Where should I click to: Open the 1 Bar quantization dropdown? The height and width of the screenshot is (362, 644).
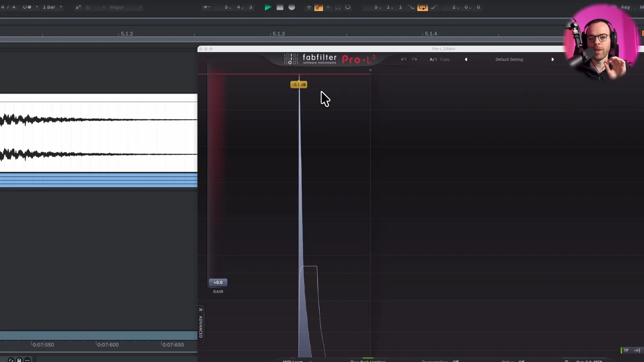pos(53,7)
